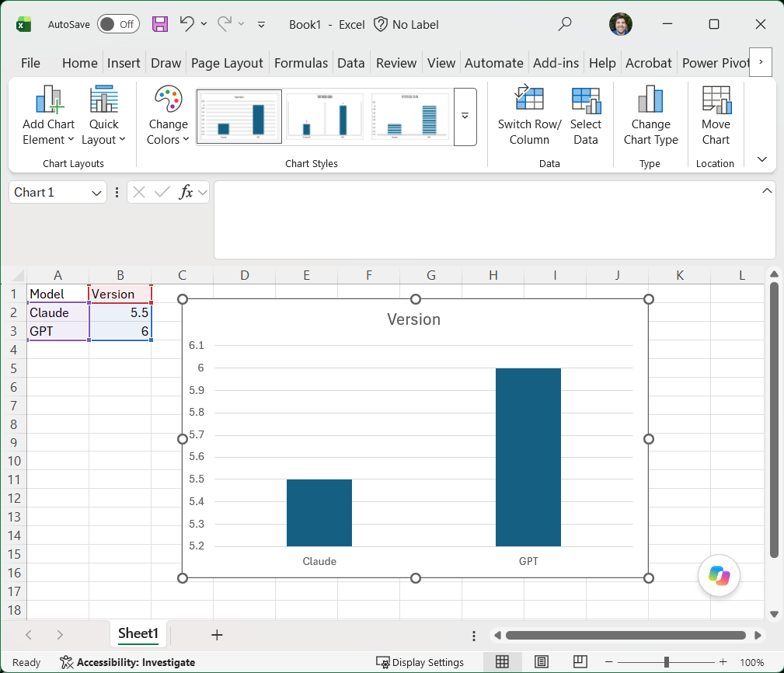Viewport: 784px width, 673px height.
Task: Open the fx function dropdown arrow
Action: pyautogui.click(x=203, y=192)
